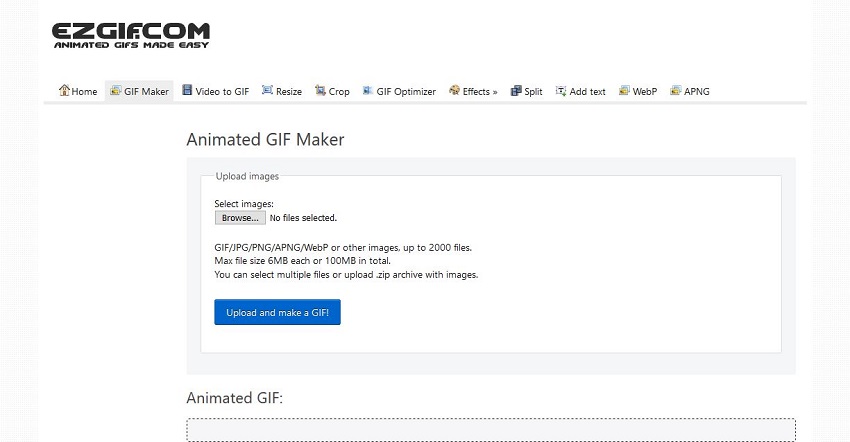Click the Split tool icon
This screenshot has width=850, height=442.
click(x=516, y=91)
